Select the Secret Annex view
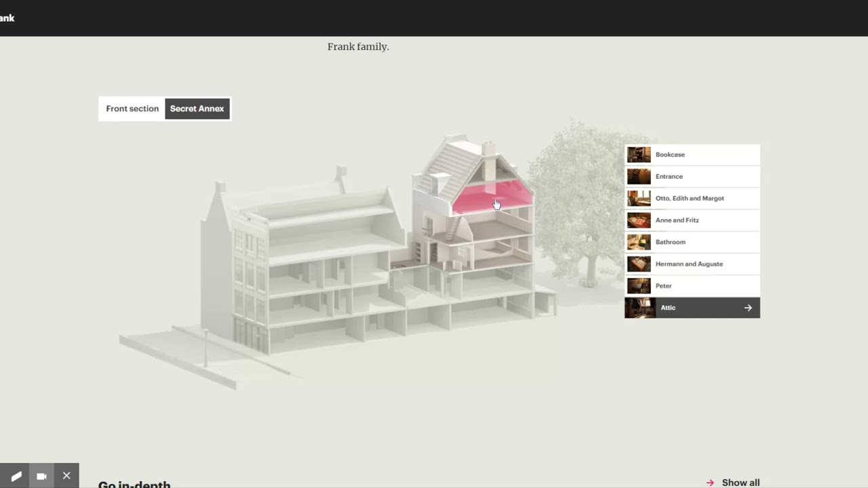Image resolution: width=868 pixels, height=488 pixels. pyautogui.click(x=197, y=108)
